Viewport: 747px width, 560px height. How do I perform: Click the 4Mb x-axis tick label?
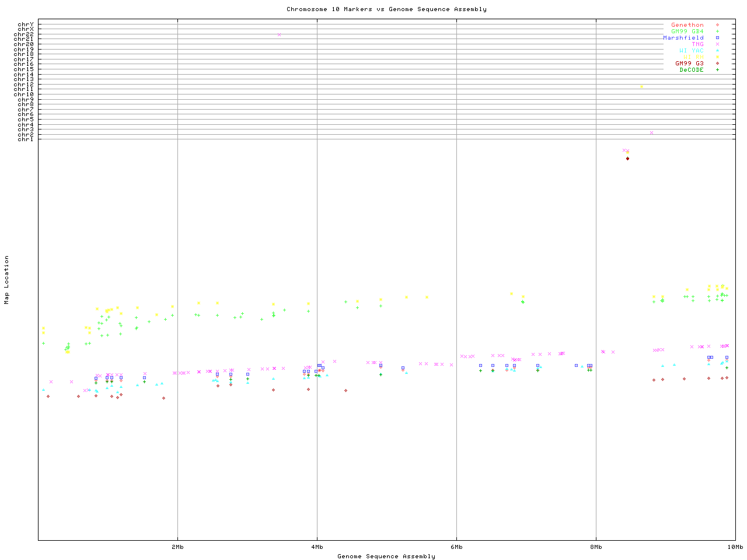pos(317,547)
